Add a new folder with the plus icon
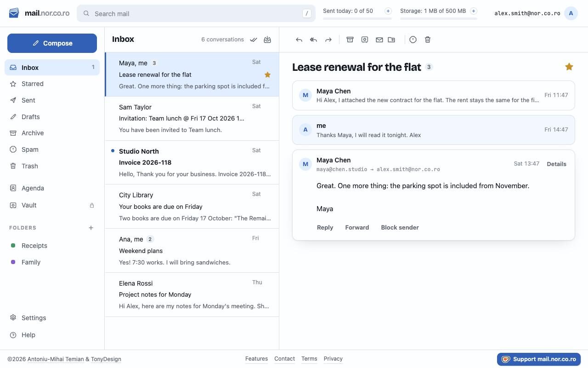Screen dimensions: 588x368 click(x=91, y=228)
